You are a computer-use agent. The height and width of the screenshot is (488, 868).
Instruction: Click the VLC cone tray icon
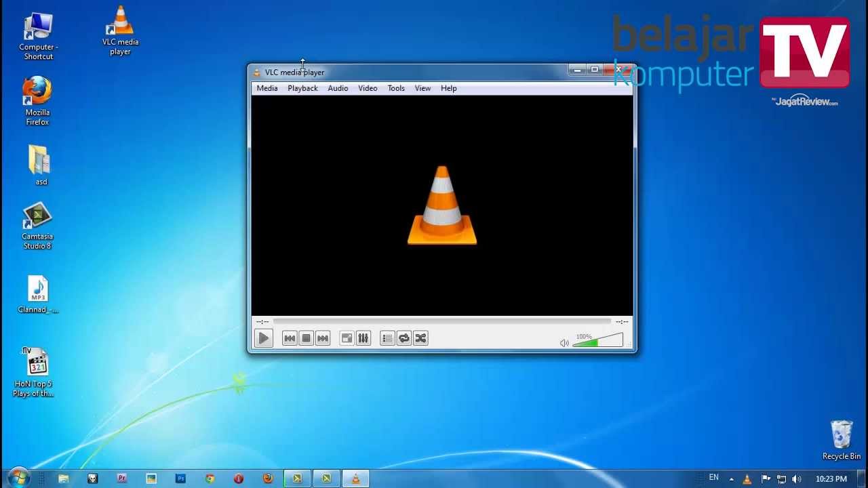(x=747, y=479)
